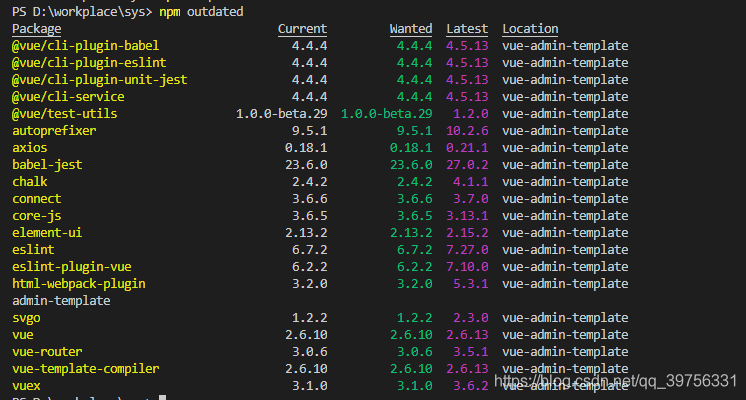Click vue-admin-template location in connect row
The width and height of the screenshot is (746, 400).
pyautogui.click(x=565, y=198)
